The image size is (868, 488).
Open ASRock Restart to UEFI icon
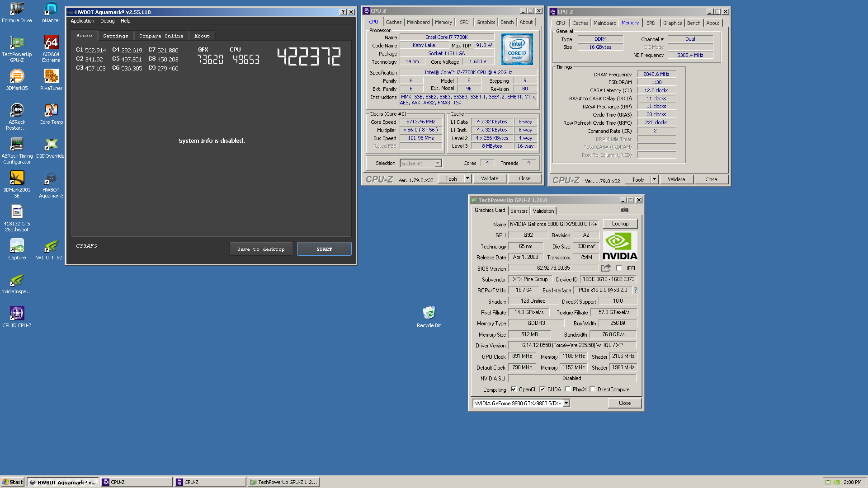click(17, 117)
